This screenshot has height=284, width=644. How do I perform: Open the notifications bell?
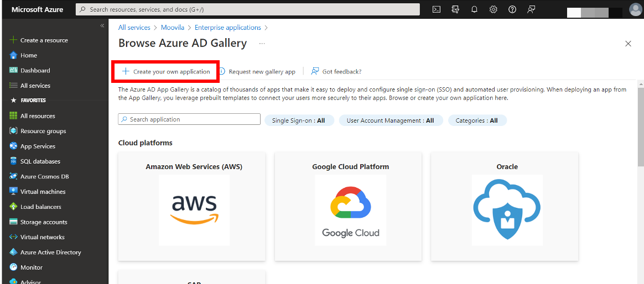pos(474,9)
